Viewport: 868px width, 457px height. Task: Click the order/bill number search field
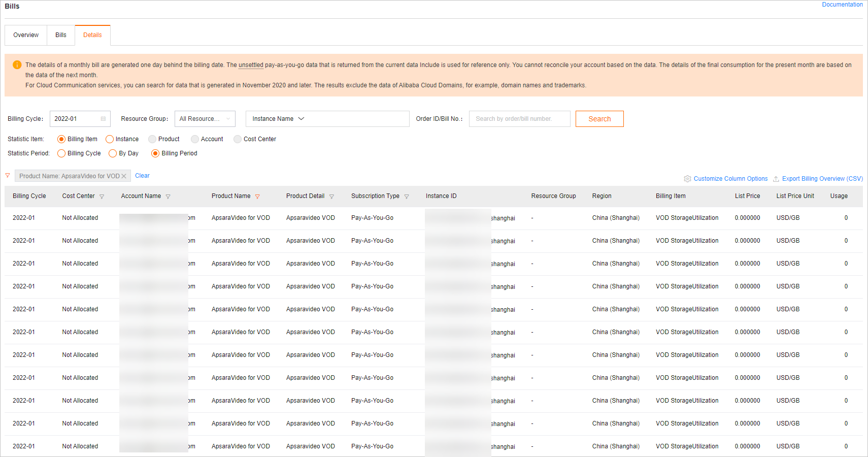519,118
